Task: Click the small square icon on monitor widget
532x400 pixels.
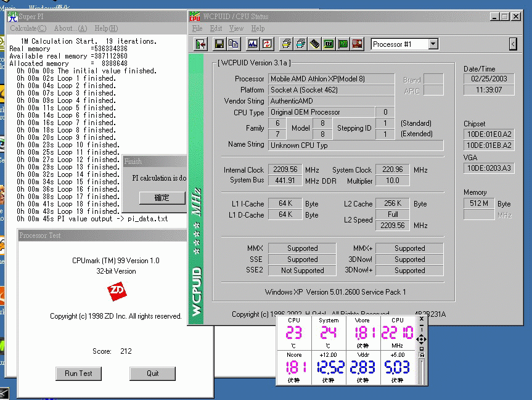Action: pos(422,349)
